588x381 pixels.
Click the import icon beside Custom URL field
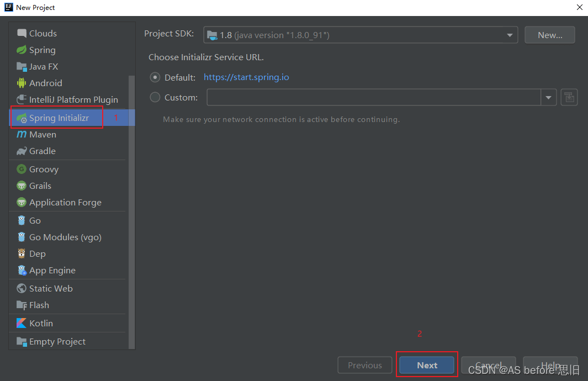569,98
